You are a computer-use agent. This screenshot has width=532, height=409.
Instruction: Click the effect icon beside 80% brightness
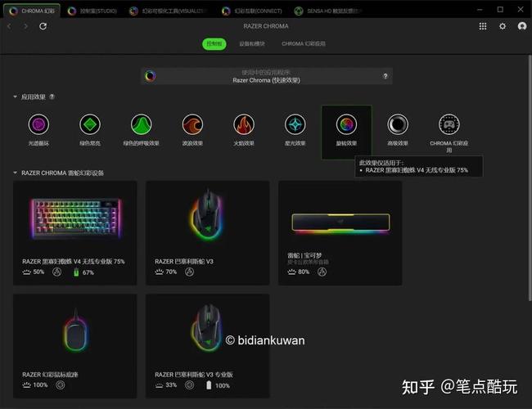322,272
